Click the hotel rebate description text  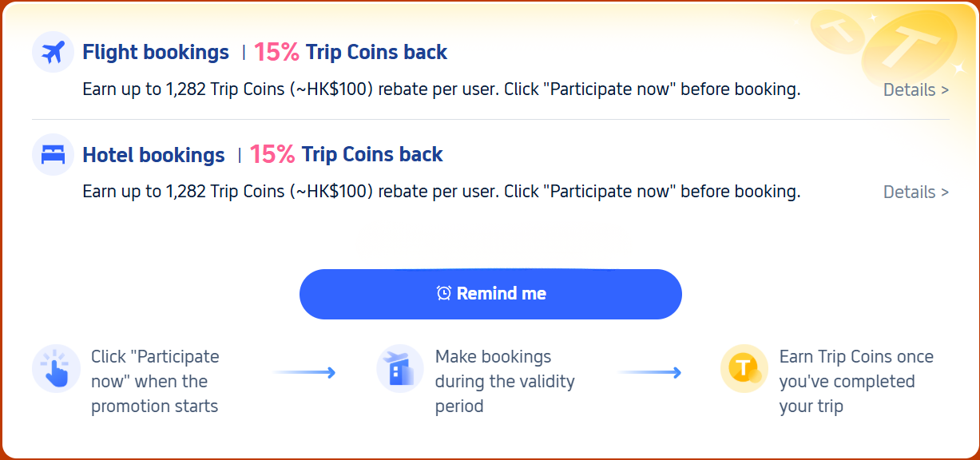click(441, 192)
